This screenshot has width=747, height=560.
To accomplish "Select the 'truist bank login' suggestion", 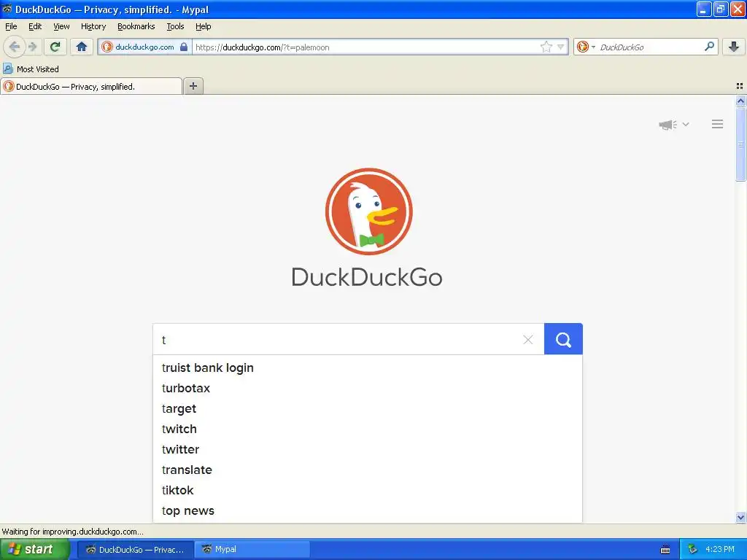I will point(368,367).
